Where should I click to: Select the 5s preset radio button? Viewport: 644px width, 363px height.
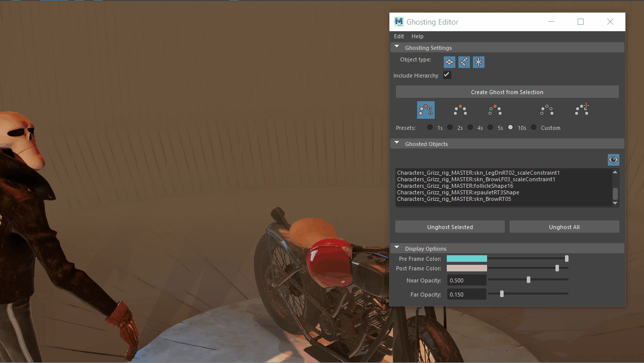490,127
